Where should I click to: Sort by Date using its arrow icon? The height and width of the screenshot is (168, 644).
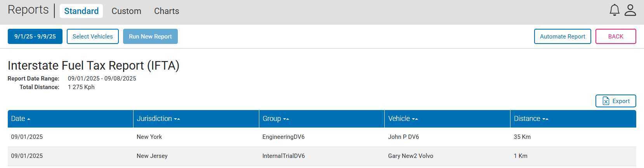(x=29, y=119)
